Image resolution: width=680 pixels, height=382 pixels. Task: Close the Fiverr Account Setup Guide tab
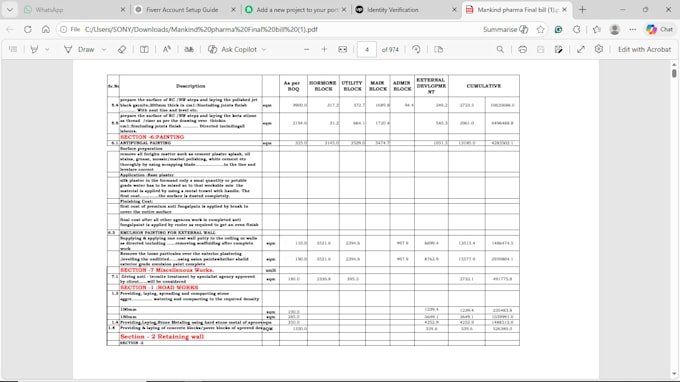point(233,10)
